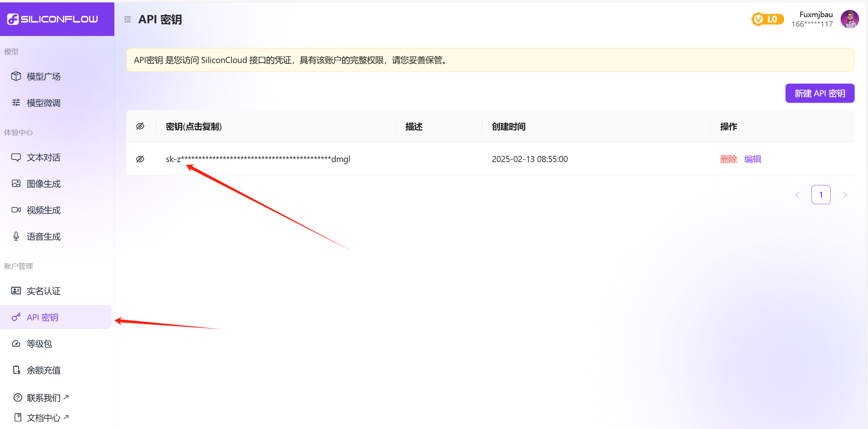Click the SiliconFlow logo
Image resolution: width=868 pixels, height=429 pixels.
coord(53,19)
